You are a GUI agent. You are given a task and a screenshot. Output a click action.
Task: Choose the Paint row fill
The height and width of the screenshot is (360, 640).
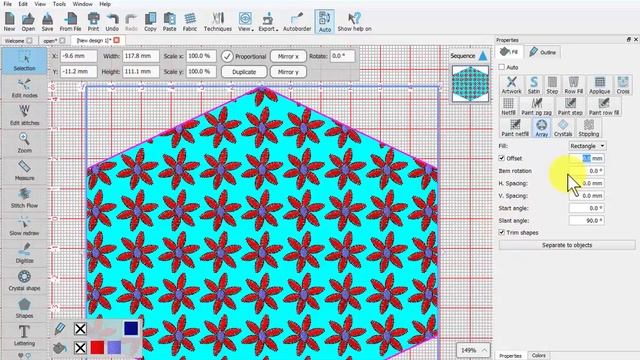[x=604, y=106]
